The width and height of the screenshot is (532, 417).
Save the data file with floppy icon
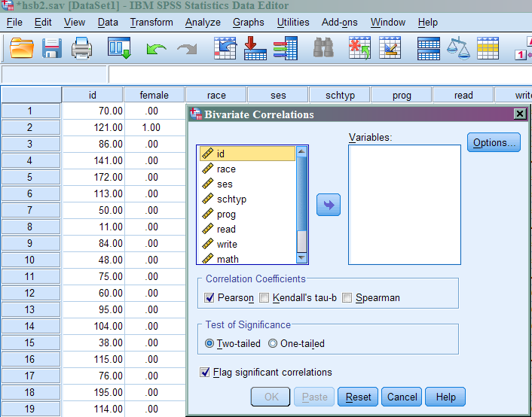pyautogui.click(x=52, y=48)
